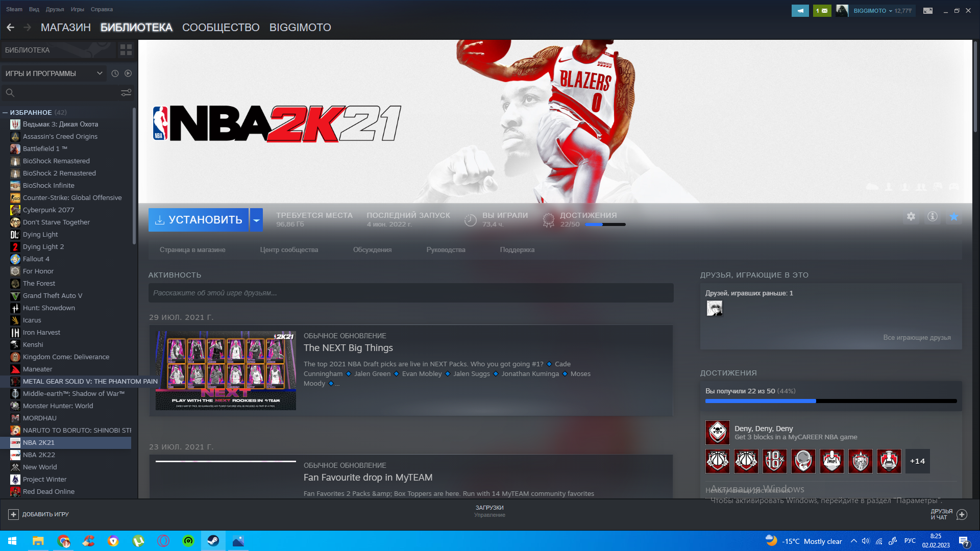
Task: Open Центр сообщества link
Action: click(289, 249)
